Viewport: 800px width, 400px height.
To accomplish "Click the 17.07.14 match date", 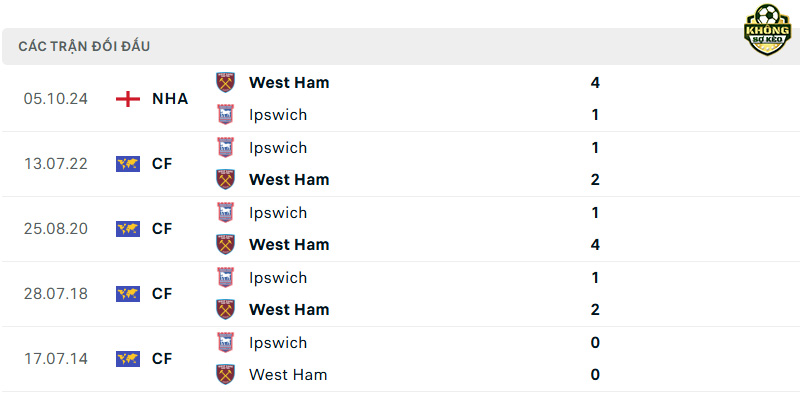I will (x=56, y=359).
